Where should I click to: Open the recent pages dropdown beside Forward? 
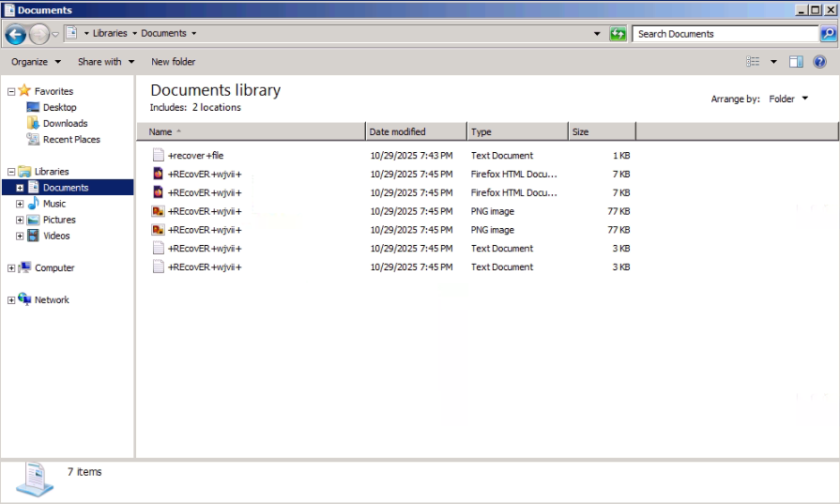click(x=55, y=35)
